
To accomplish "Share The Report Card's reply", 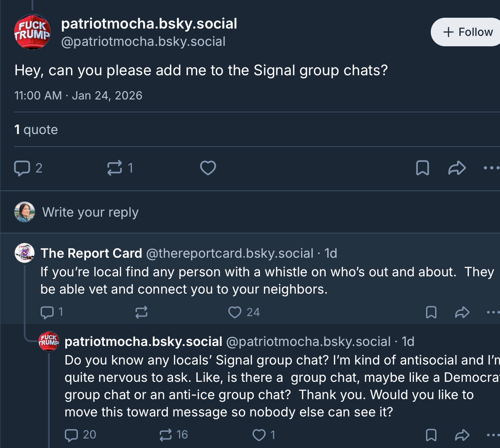I will pos(462,312).
